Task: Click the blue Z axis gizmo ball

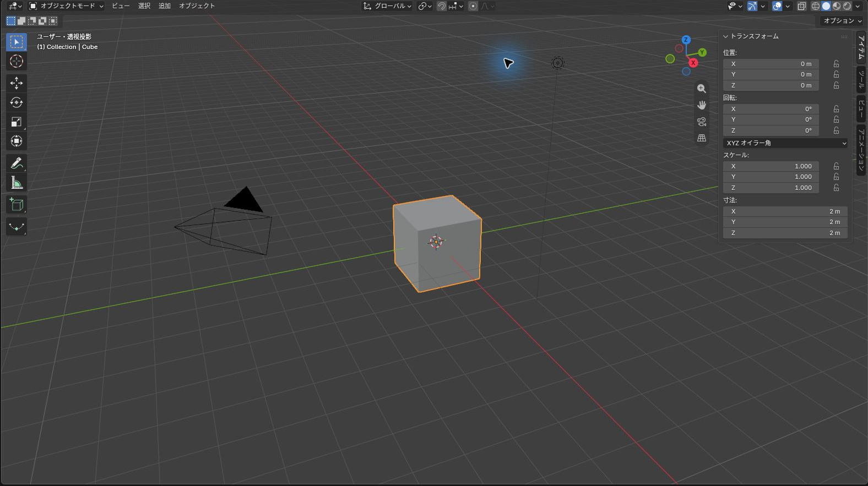Action: (x=686, y=40)
